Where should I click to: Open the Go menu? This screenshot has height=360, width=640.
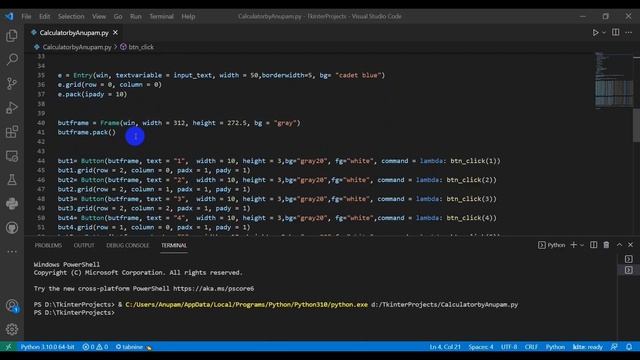point(118,16)
